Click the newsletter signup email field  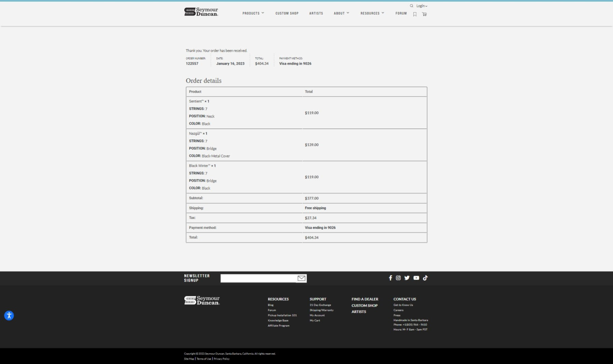[x=258, y=278]
